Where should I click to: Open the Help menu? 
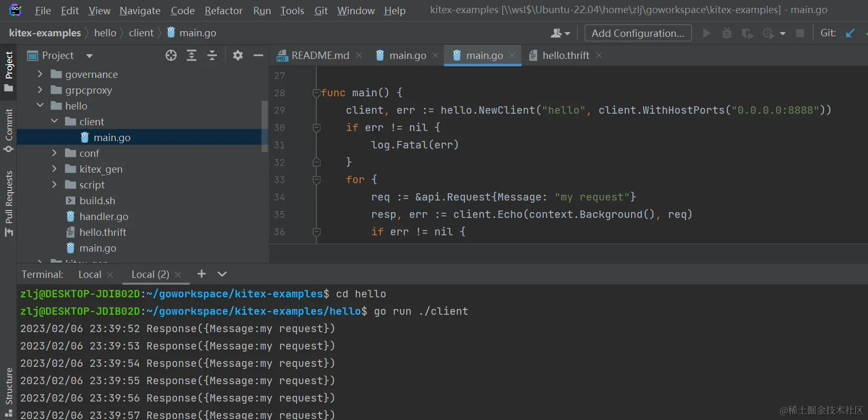pyautogui.click(x=395, y=11)
